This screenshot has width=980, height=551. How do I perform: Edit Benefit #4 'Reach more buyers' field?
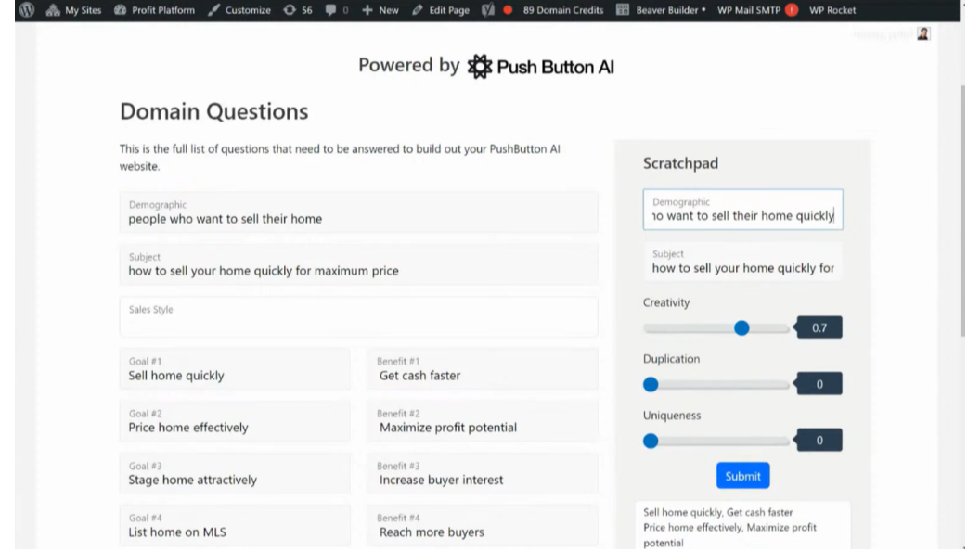pos(483,525)
